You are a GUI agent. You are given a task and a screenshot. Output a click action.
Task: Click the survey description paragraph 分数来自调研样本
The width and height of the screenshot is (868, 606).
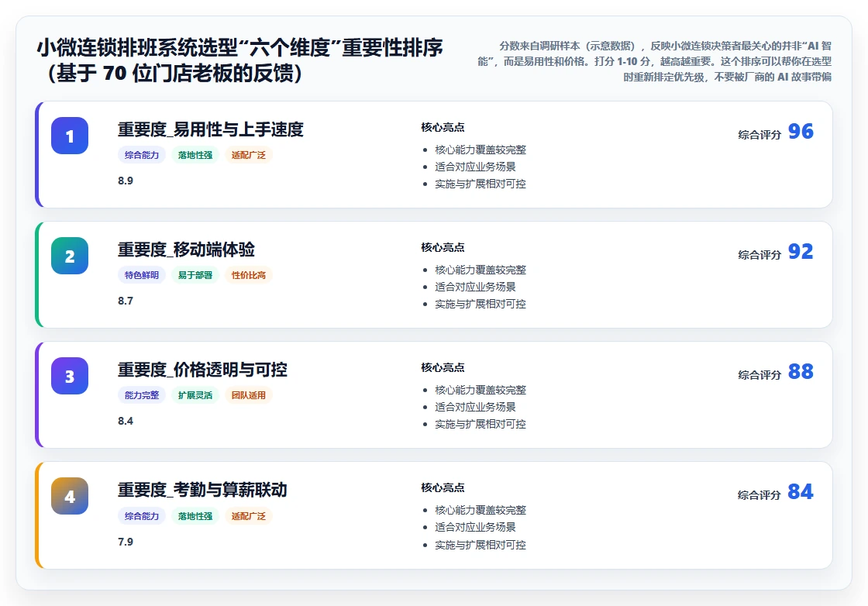point(654,61)
